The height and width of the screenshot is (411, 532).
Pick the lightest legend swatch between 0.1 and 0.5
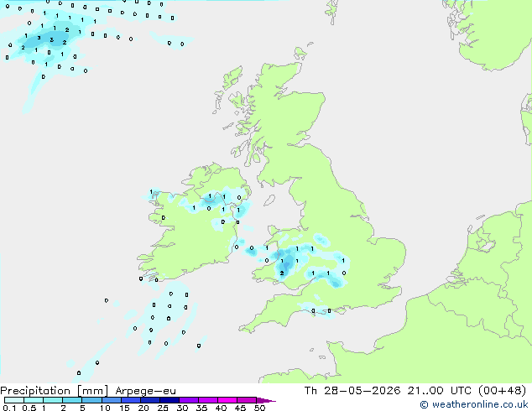click(14, 400)
